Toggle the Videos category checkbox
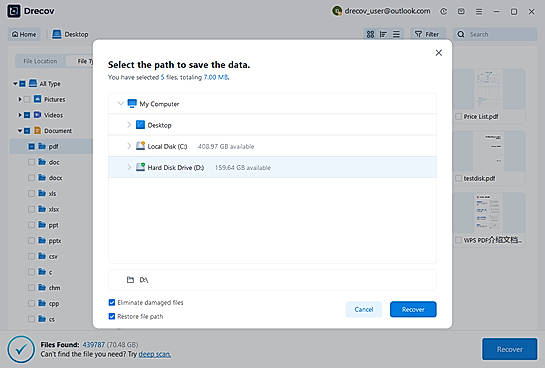This screenshot has width=545, height=368. 27,115
